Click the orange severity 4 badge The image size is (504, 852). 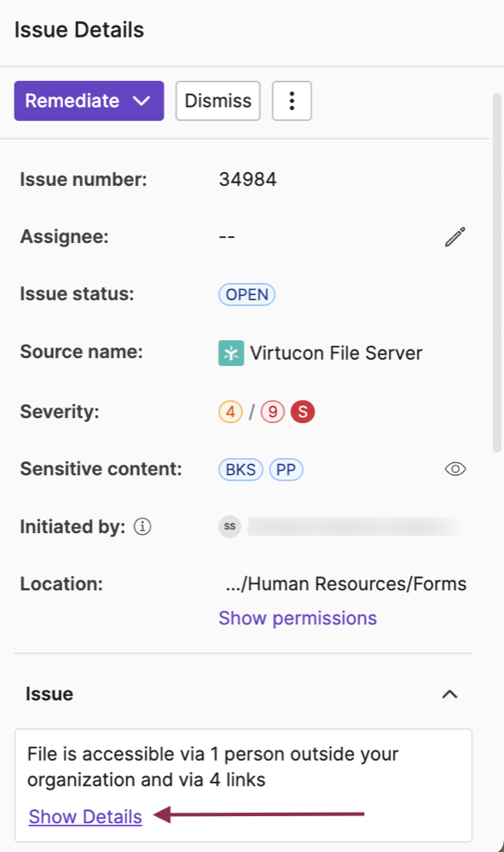point(230,412)
